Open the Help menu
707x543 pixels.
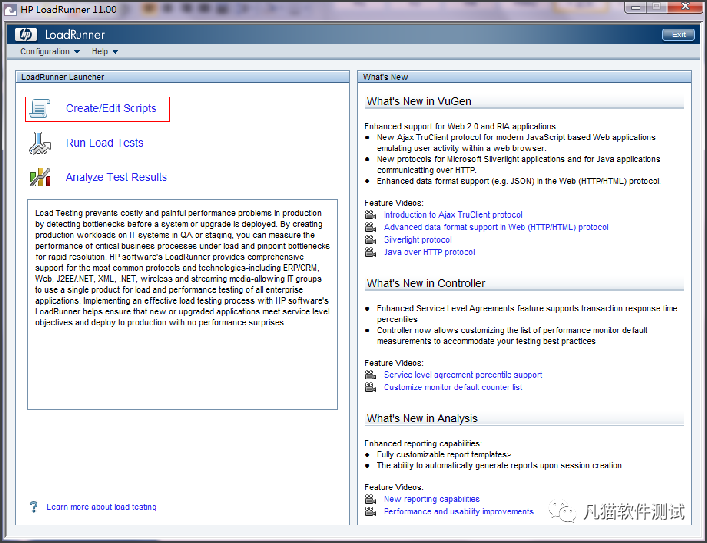coord(105,51)
